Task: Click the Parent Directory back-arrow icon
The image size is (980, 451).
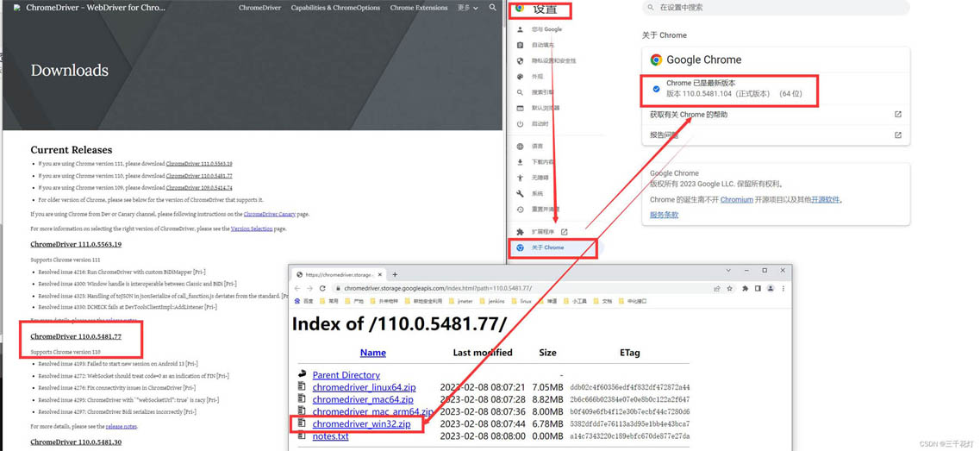Action: 302,375
